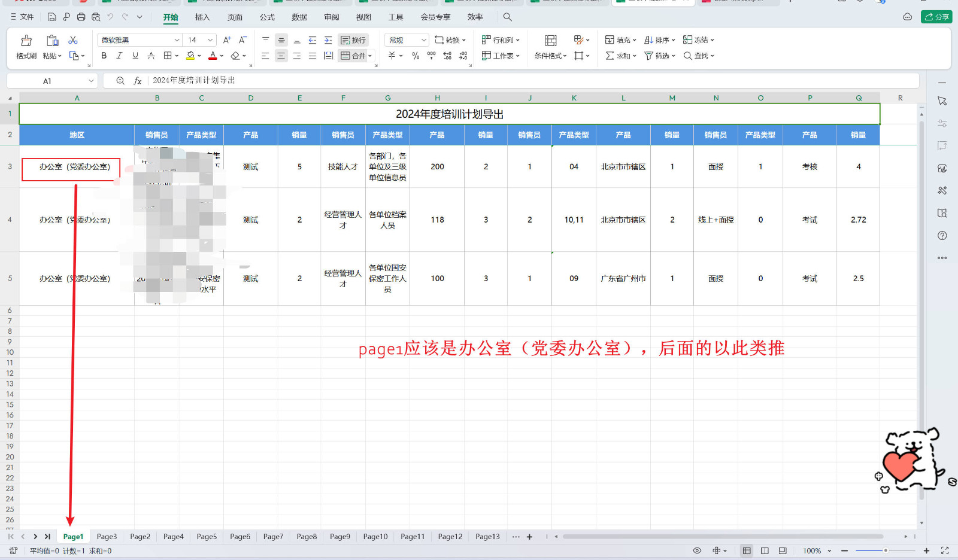
Task: Expand the Name Box dropdown for A1
Action: pos(91,81)
